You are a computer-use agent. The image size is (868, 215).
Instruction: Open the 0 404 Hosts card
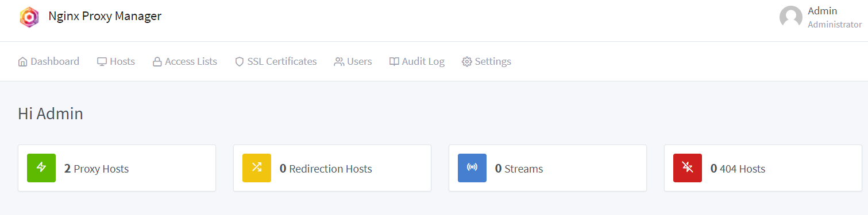[x=763, y=168]
